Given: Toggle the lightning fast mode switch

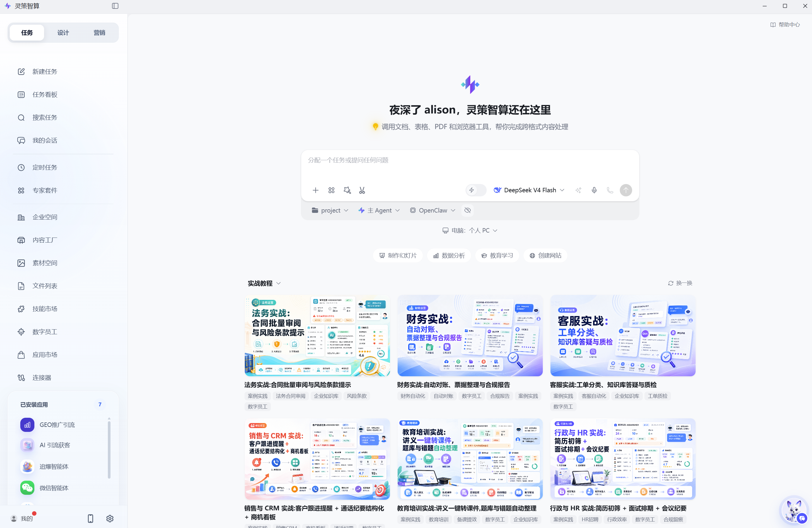Looking at the screenshot, I should pyautogui.click(x=476, y=190).
